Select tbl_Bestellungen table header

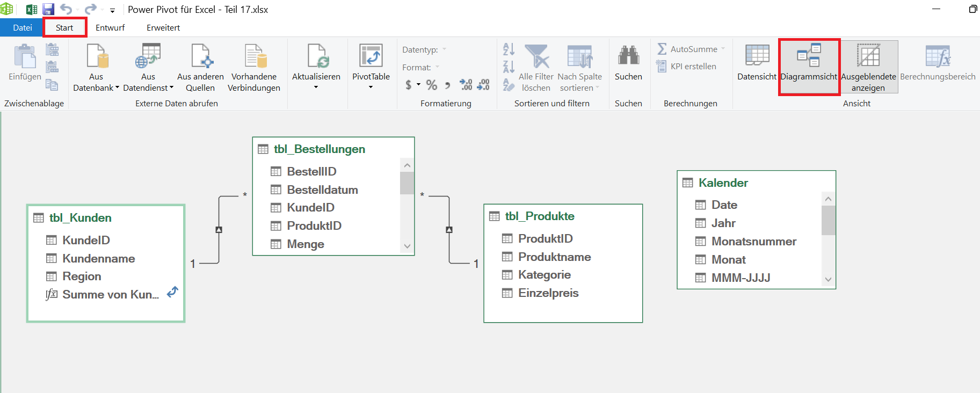point(333,149)
